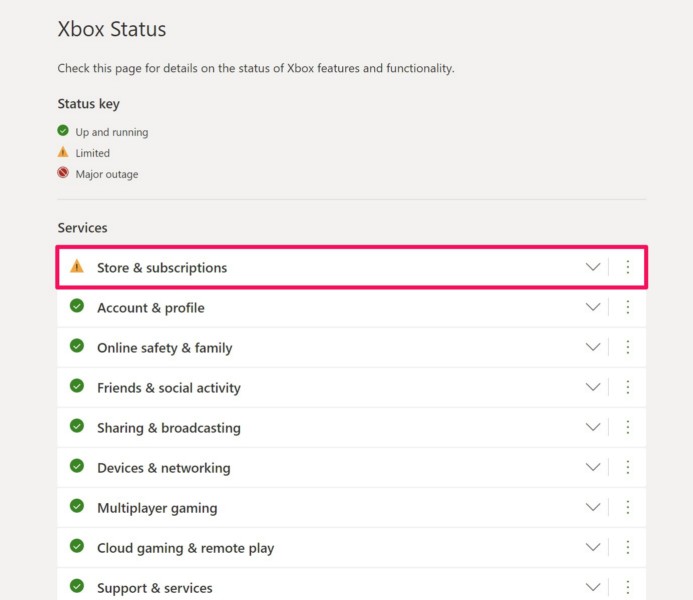693x600 pixels.
Task: Open more options for Cloud gaming & remote play
Action: pyautogui.click(x=628, y=547)
